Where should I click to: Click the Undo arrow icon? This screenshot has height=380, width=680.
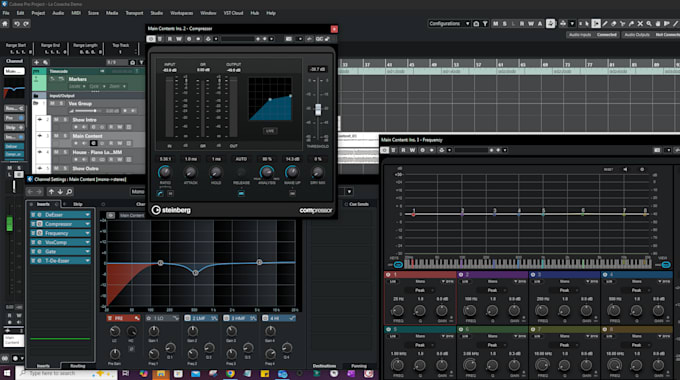click(16, 24)
